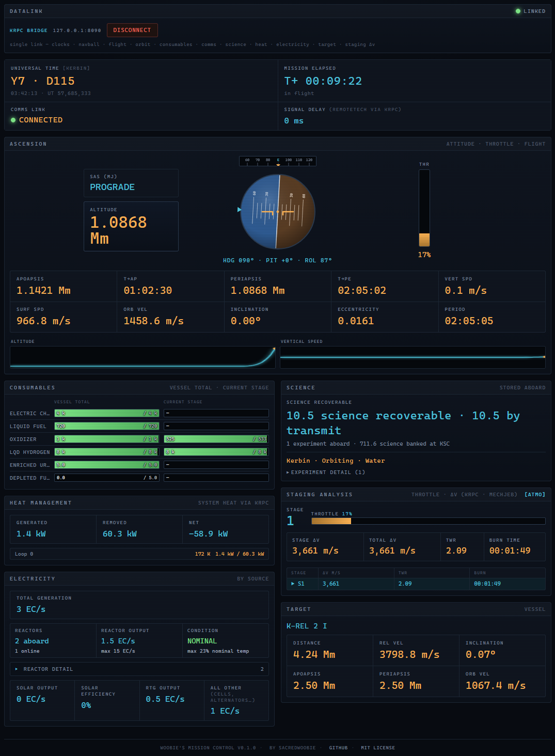
Task: Click the S1 stage row arrow
Action: tap(293, 584)
